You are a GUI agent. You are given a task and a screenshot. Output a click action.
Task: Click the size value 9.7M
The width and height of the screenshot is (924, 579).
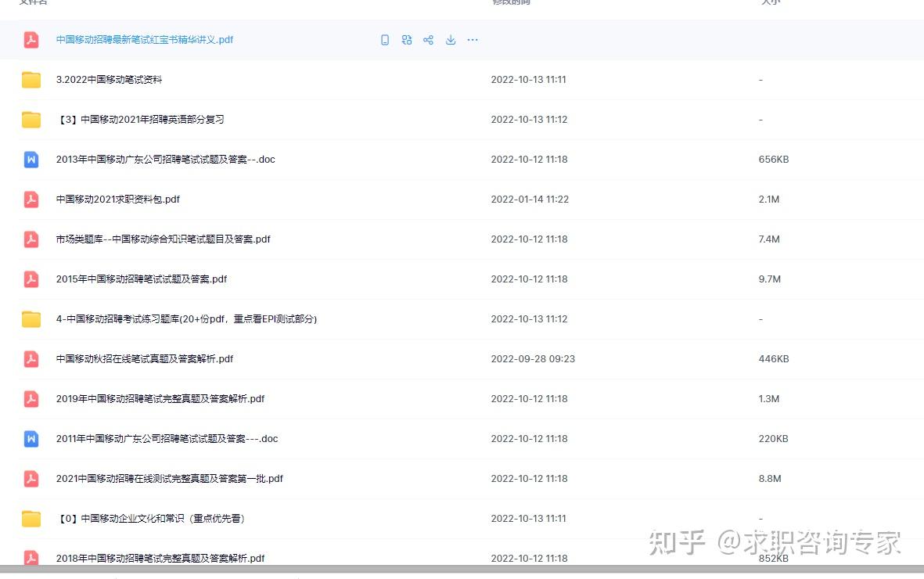click(x=770, y=279)
